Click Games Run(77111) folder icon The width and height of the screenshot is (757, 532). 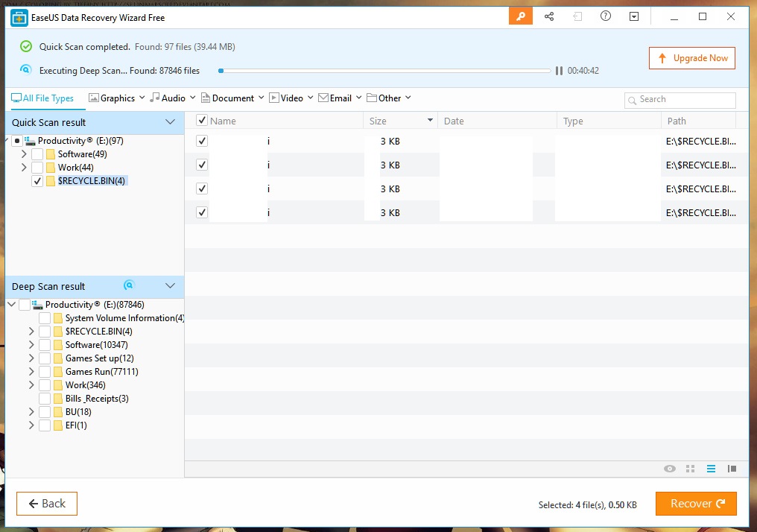58,372
